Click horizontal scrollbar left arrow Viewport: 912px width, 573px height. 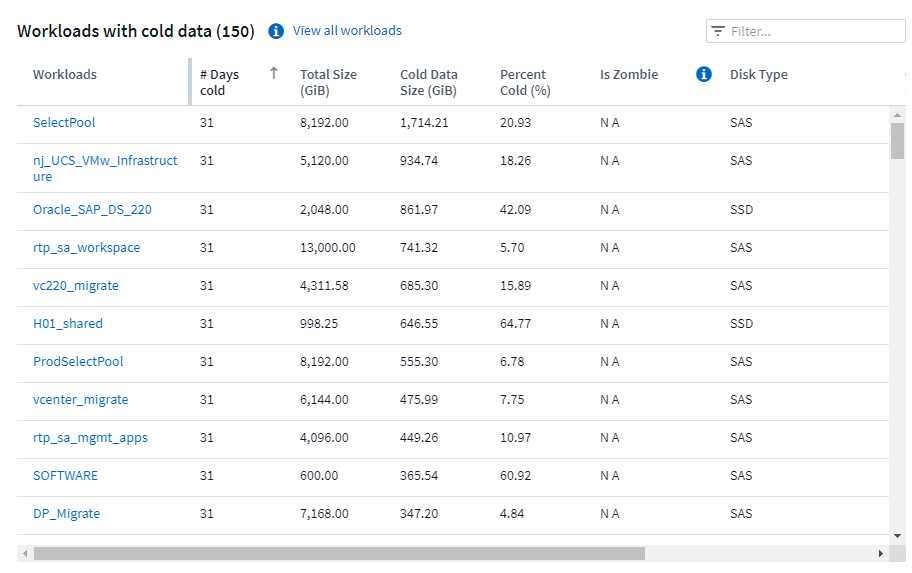point(25,553)
